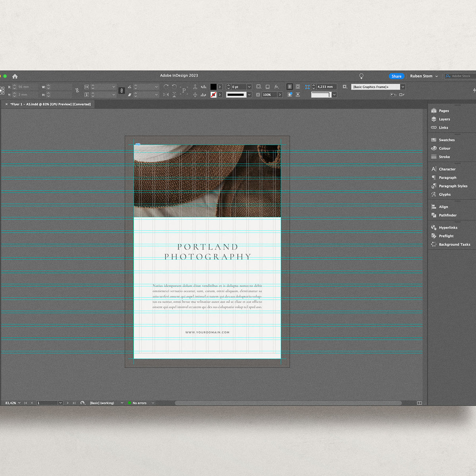
Task: Click flip vertical icon
Action: [174, 95]
